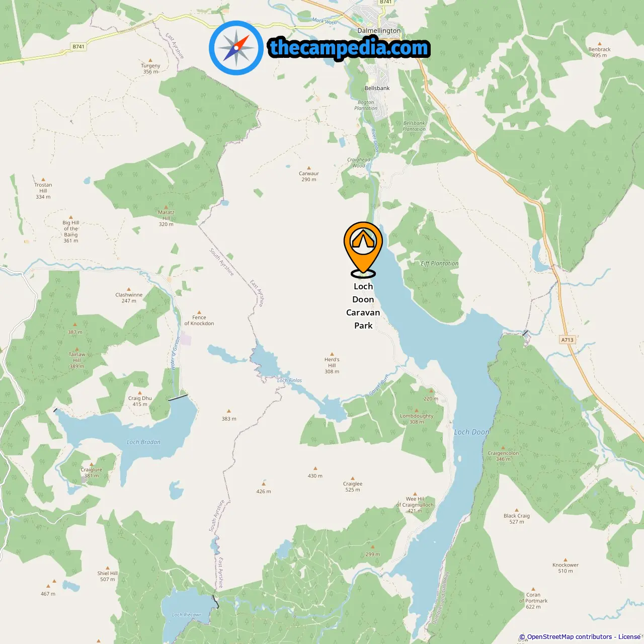Image resolution: width=644 pixels, height=644 pixels.
Task: Open the thecampedia.com logo text
Action: pos(349,48)
